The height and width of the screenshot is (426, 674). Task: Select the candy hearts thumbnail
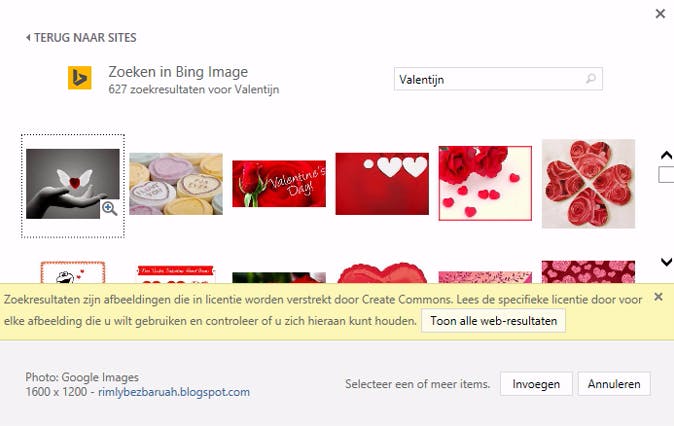[176, 184]
